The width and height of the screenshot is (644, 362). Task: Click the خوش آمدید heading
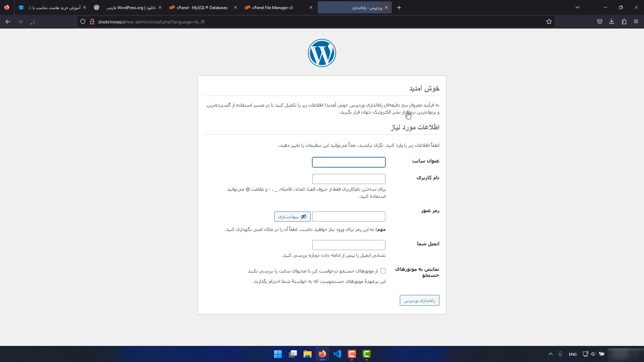[x=424, y=88]
